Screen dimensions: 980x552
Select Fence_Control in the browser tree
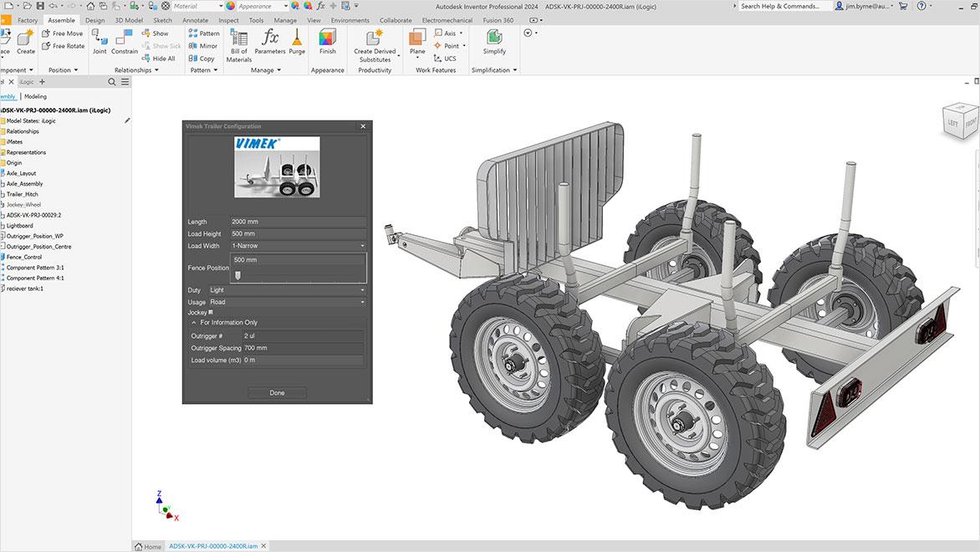click(x=23, y=257)
